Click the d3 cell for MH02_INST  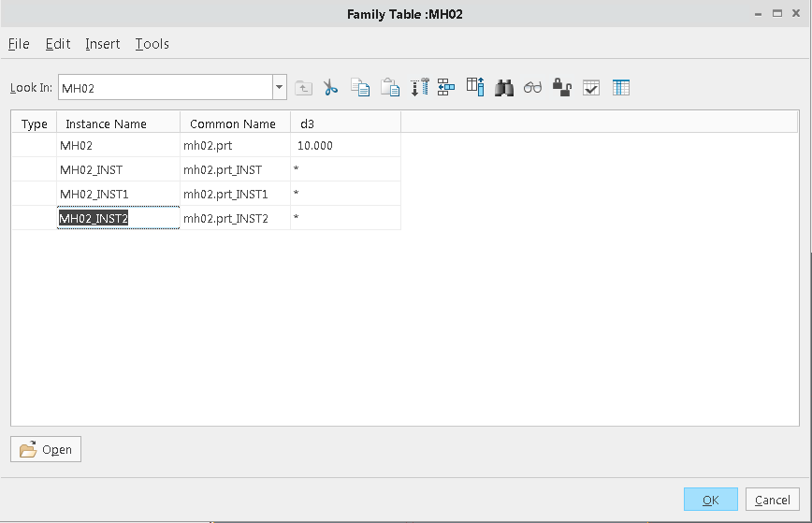(345, 169)
